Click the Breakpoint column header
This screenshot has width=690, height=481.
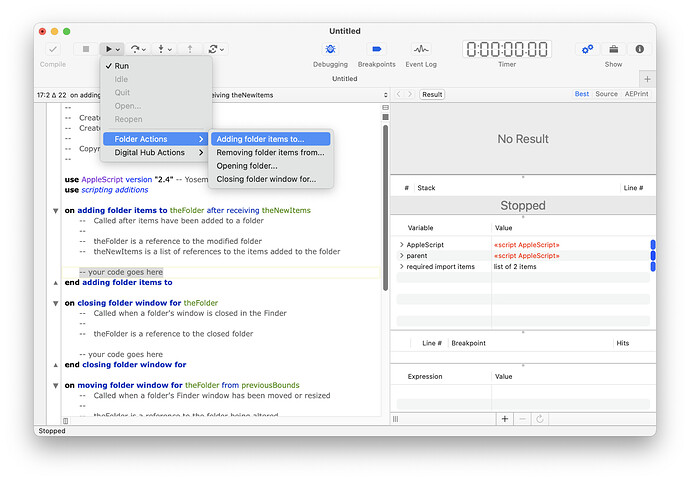click(468, 343)
